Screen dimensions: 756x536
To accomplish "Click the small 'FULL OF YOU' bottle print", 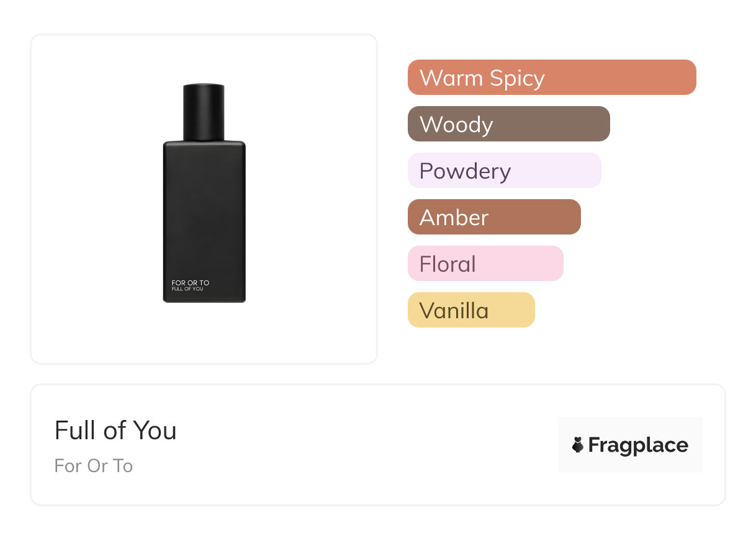I will click(x=187, y=289).
